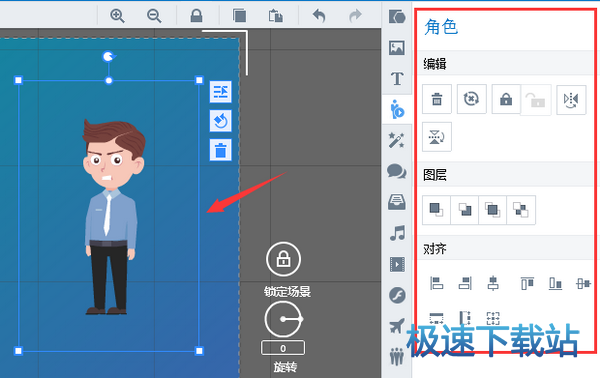Open the magic wand effects panel

(x=397, y=140)
